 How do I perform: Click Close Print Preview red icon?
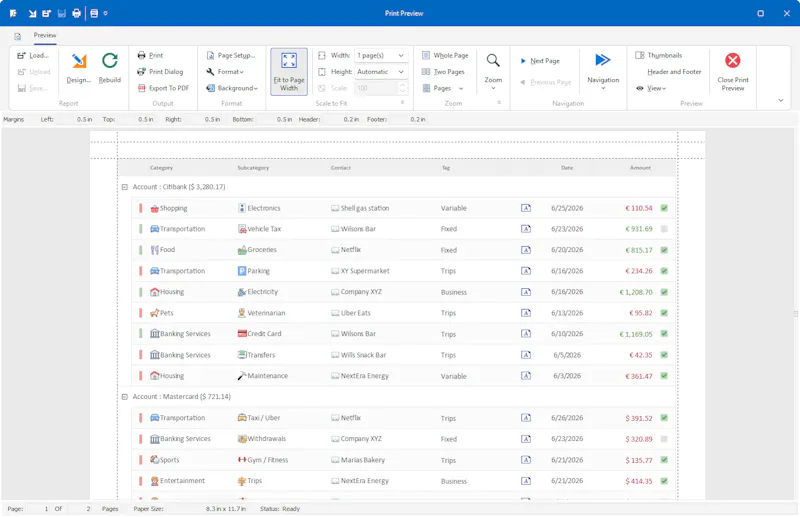pyautogui.click(x=733, y=60)
